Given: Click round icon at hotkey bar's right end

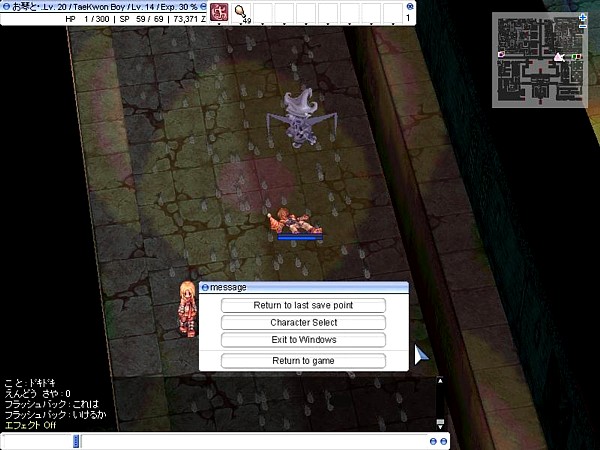Looking at the screenshot, I should pyautogui.click(x=410, y=6).
